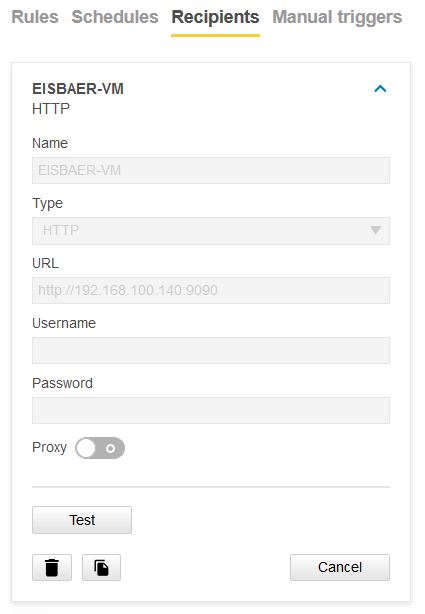
Task: Delete the EISBAER-VM recipient with trash icon
Action: click(x=52, y=567)
